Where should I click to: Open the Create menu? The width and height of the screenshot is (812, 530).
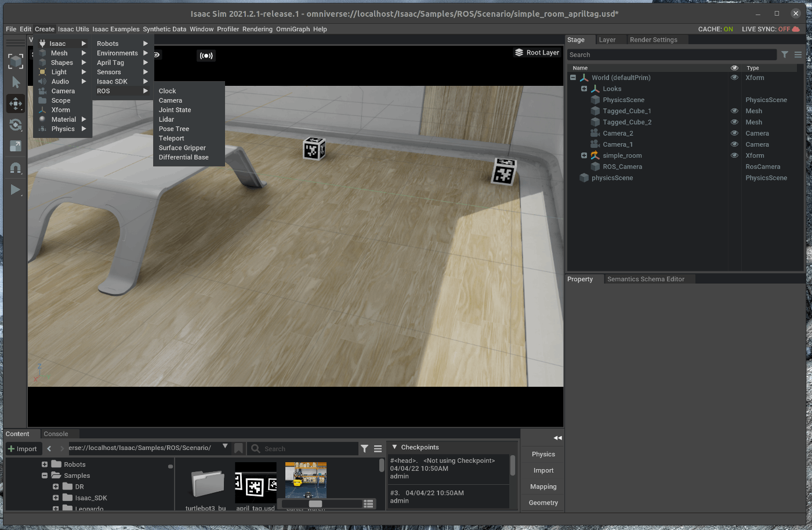click(x=45, y=29)
